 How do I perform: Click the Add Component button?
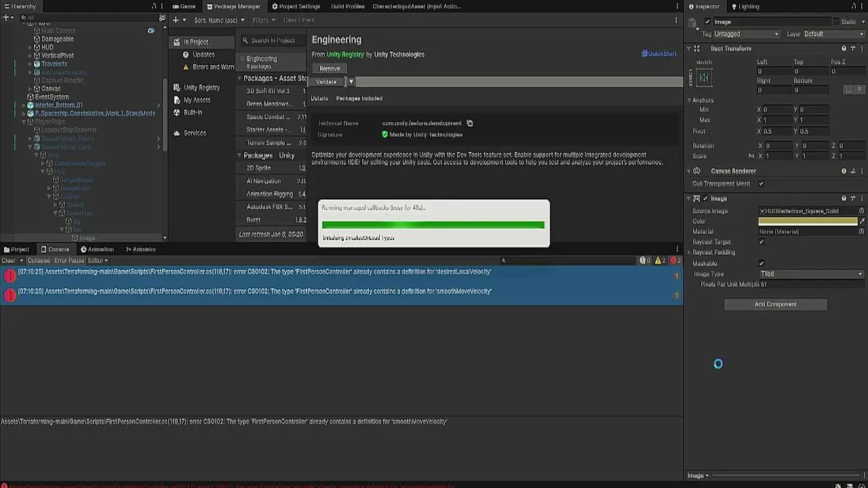point(776,304)
